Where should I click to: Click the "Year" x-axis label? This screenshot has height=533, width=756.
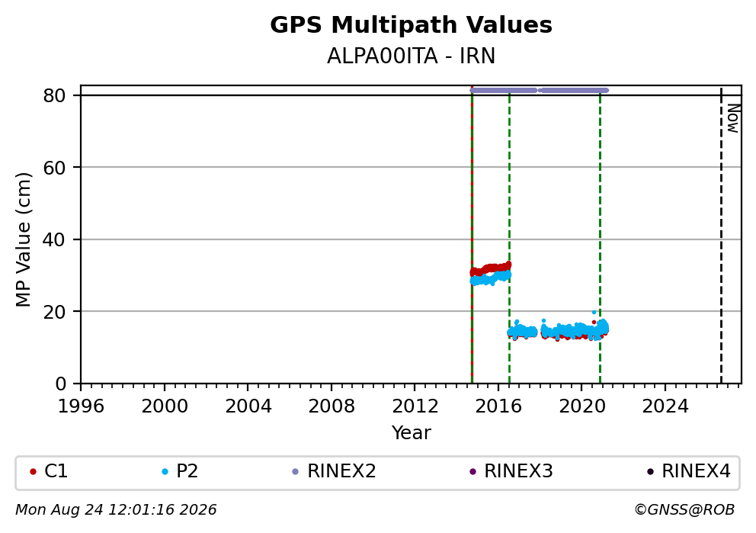coord(411,432)
